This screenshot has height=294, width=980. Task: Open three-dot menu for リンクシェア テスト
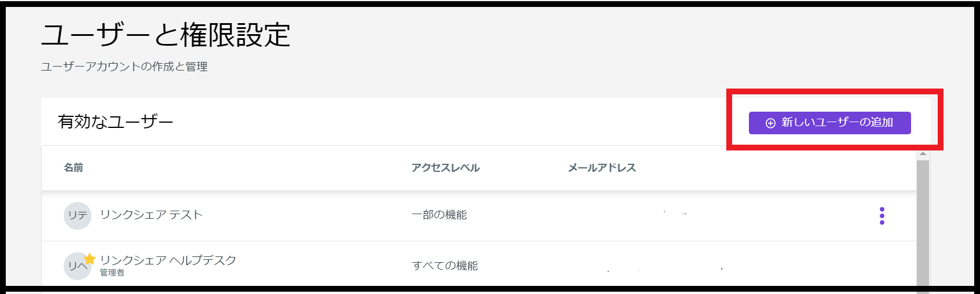tap(882, 216)
